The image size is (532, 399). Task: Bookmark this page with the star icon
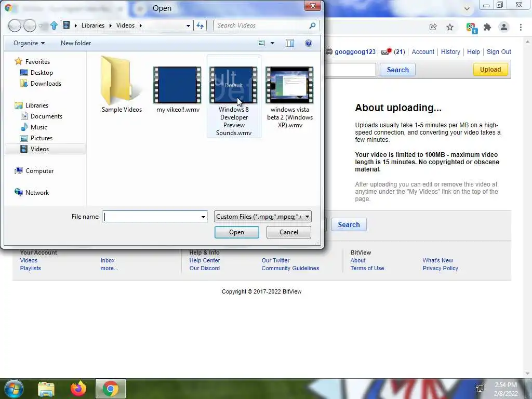450,27
